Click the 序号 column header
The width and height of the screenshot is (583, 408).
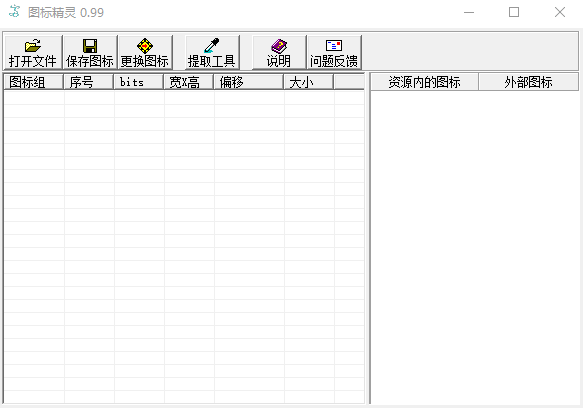(88, 82)
